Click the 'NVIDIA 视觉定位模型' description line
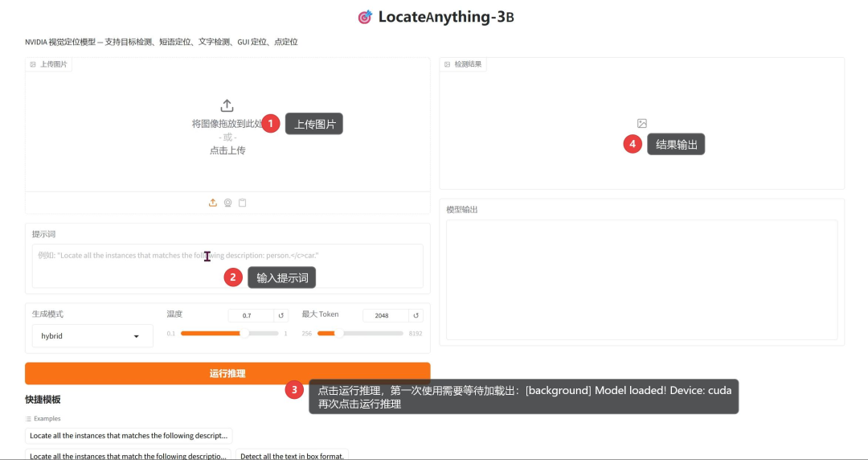Image resolution: width=868 pixels, height=460 pixels. click(161, 42)
